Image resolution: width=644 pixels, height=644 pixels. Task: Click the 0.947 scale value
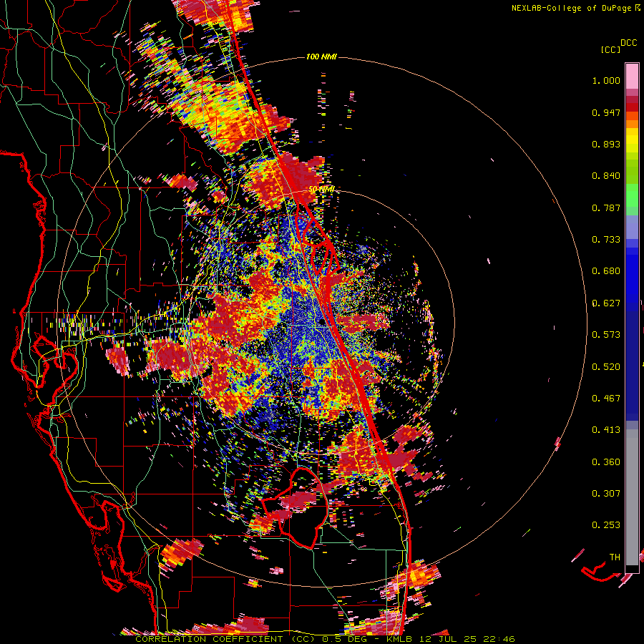coord(606,112)
